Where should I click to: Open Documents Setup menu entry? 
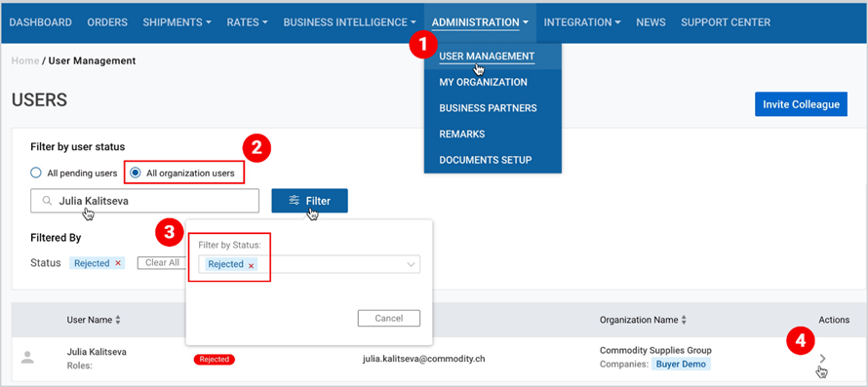coord(486,160)
